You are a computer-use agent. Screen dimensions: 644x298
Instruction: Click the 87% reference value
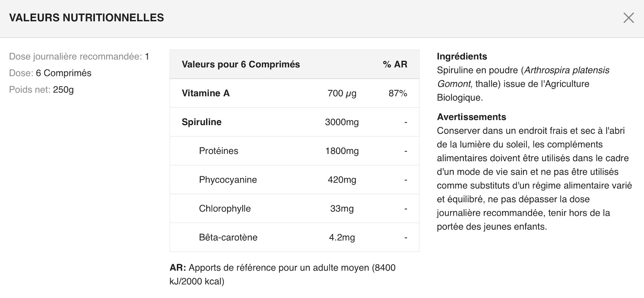coord(398,93)
